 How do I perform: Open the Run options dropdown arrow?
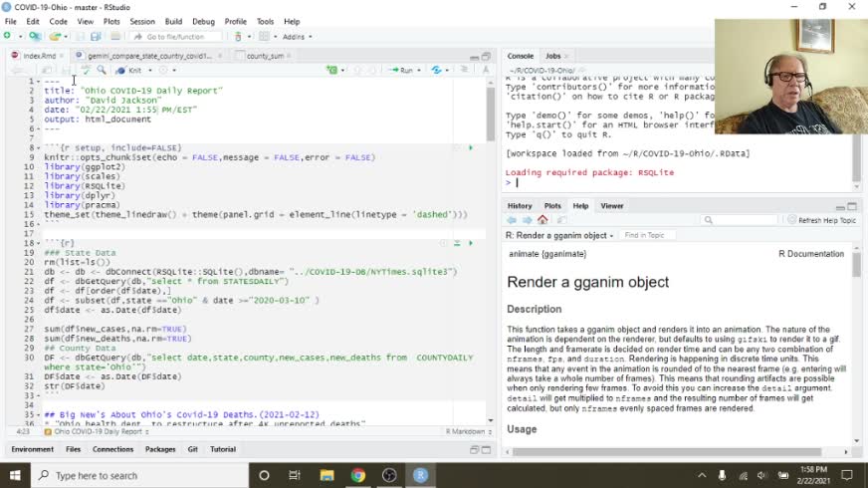point(419,71)
